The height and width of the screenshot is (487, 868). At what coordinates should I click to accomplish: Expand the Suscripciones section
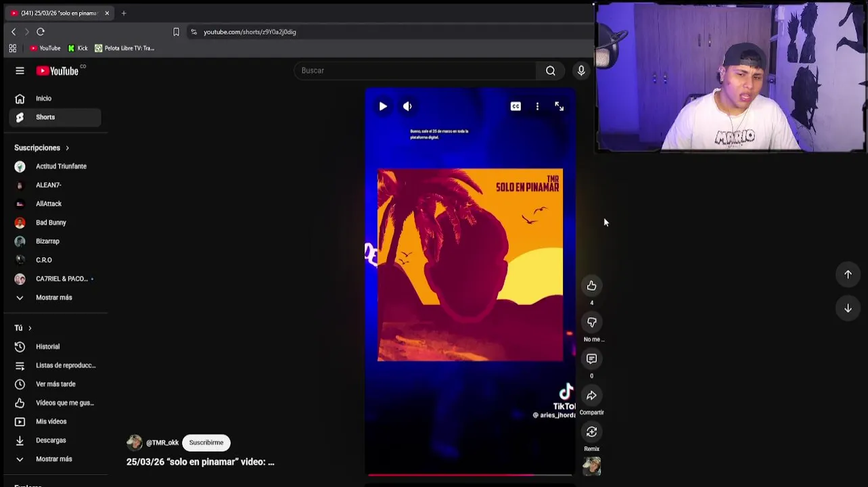click(x=42, y=147)
